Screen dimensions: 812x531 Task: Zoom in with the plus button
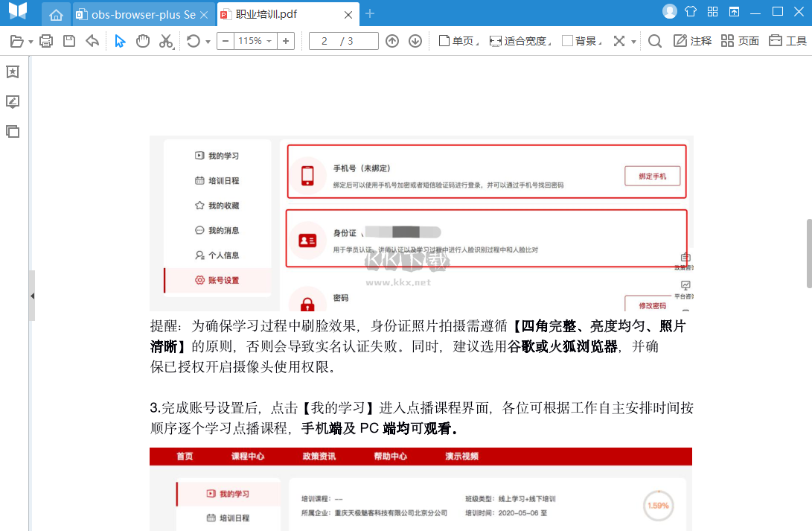coord(285,41)
